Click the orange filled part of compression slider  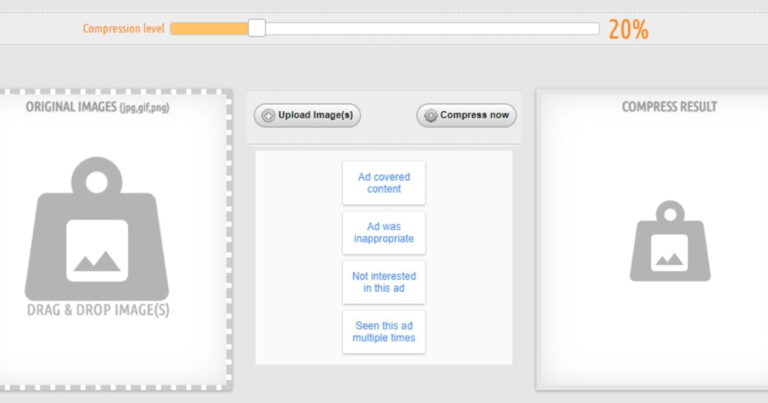coord(208,29)
